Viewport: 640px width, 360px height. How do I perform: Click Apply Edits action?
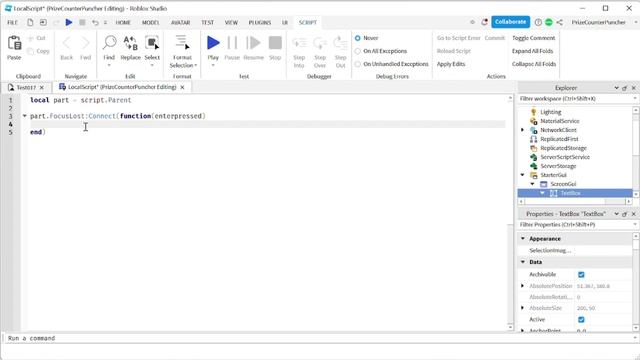click(x=451, y=64)
